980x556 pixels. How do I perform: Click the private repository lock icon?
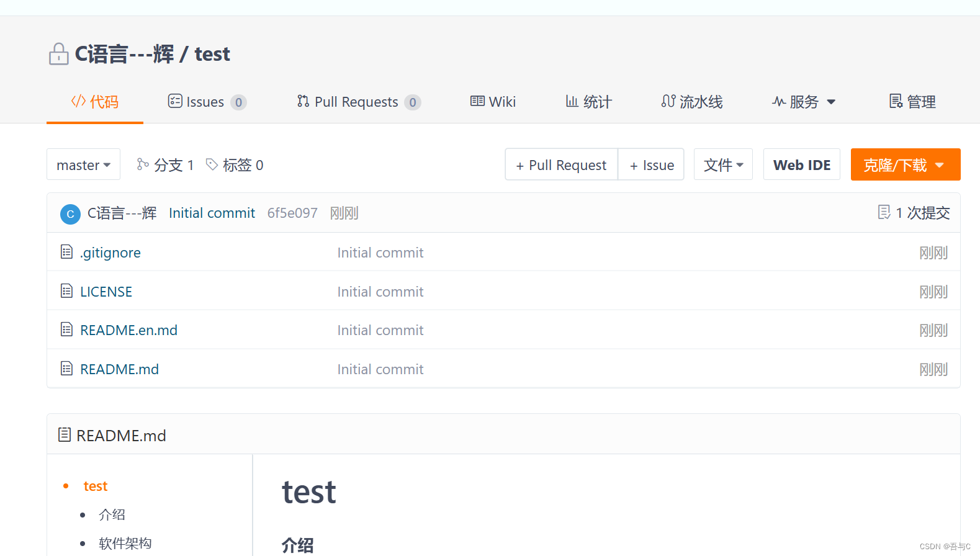tap(58, 54)
